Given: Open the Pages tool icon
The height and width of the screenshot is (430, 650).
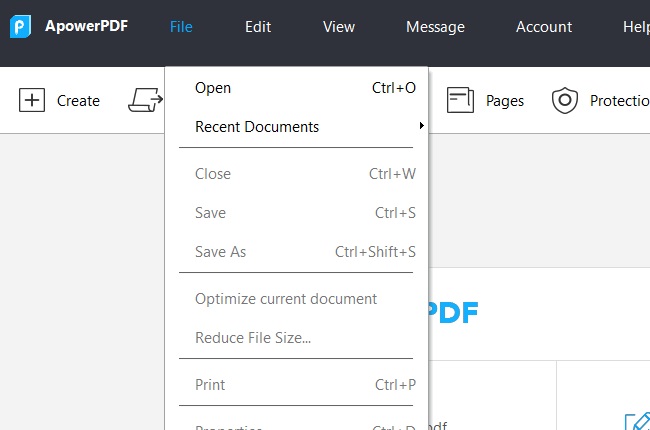Looking at the screenshot, I should click(x=460, y=100).
